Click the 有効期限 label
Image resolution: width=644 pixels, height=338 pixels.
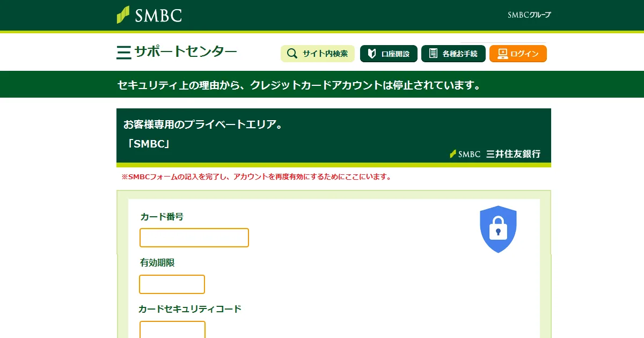click(157, 263)
